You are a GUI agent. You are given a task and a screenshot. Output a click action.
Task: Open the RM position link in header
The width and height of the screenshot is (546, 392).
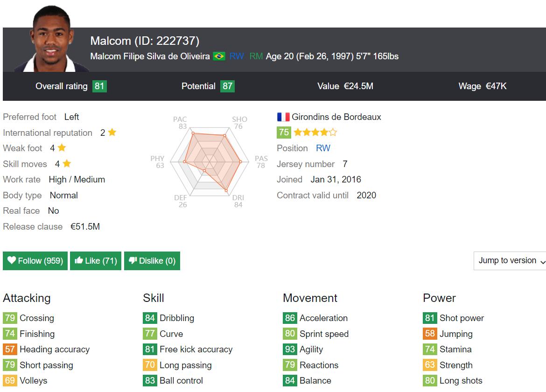[x=256, y=56]
